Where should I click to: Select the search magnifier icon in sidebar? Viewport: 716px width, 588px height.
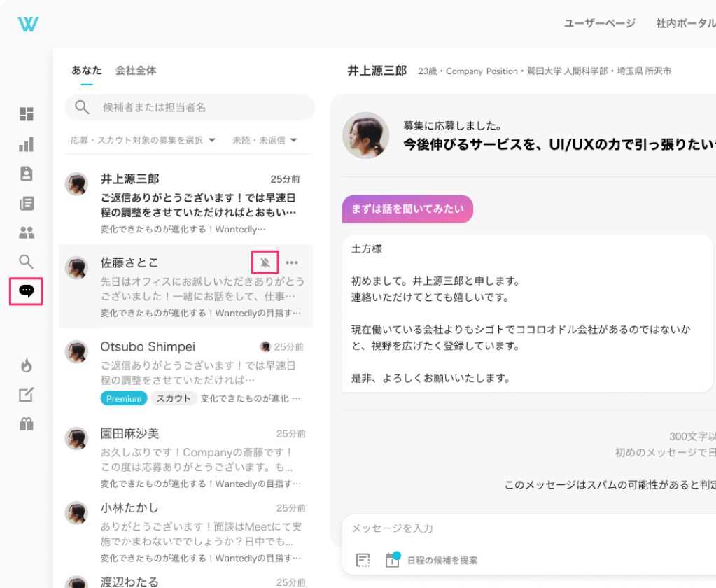[x=26, y=262]
